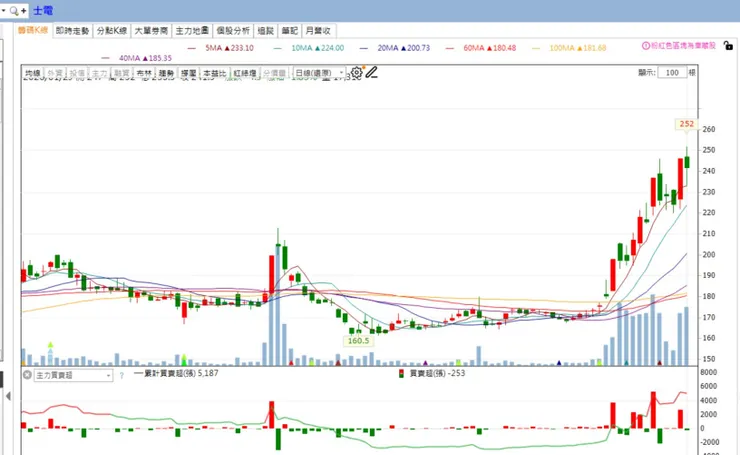Screen dimensions: 740x455
Task: Toggle the 主力 overlay button
Action: pyautogui.click(x=99, y=73)
